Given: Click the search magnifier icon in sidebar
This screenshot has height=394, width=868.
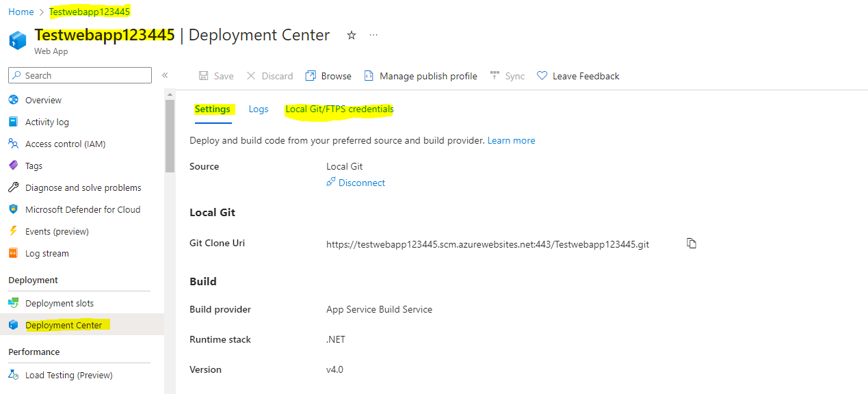Looking at the screenshot, I should point(17,75).
